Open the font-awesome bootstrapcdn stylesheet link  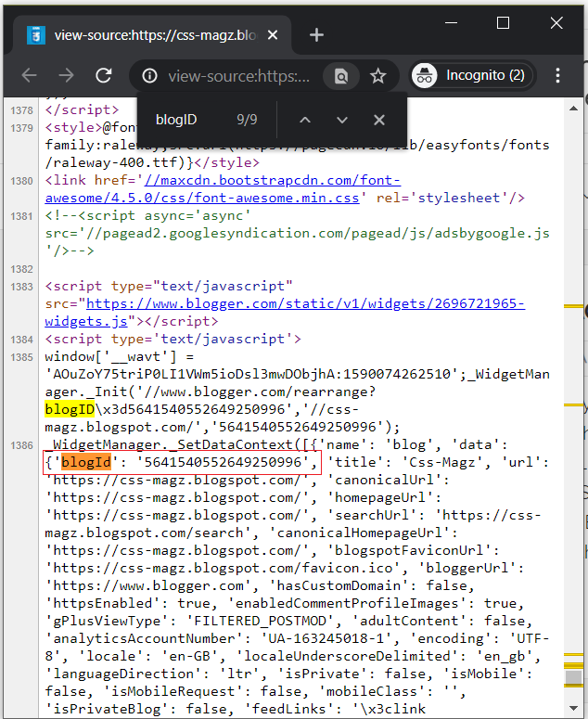pyautogui.click(x=224, y=189)
